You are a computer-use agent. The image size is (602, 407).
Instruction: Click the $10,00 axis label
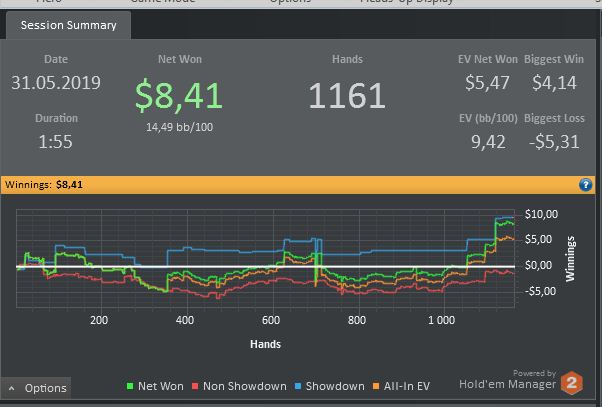541,214
